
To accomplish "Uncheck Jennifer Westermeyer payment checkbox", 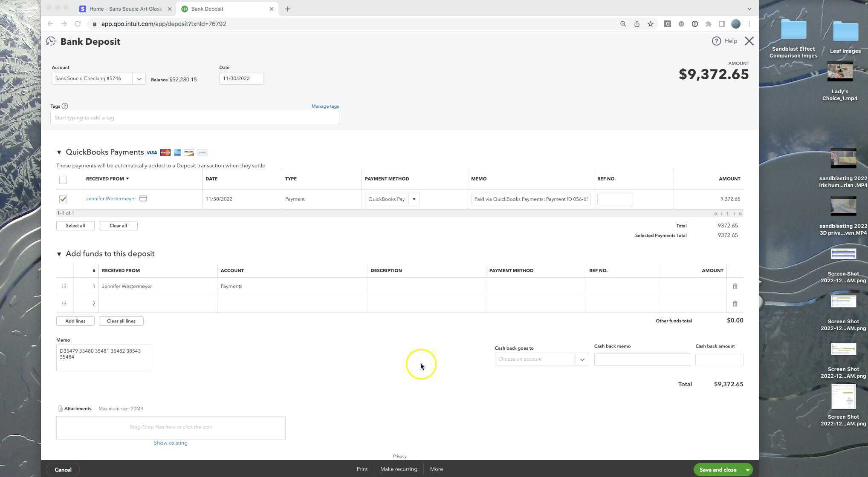I will (63, 199).
